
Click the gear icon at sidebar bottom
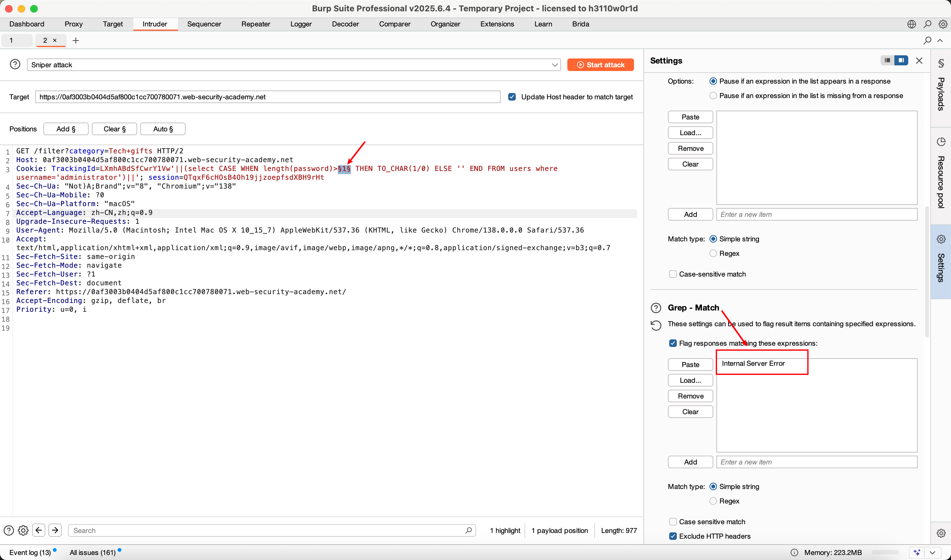941,533
